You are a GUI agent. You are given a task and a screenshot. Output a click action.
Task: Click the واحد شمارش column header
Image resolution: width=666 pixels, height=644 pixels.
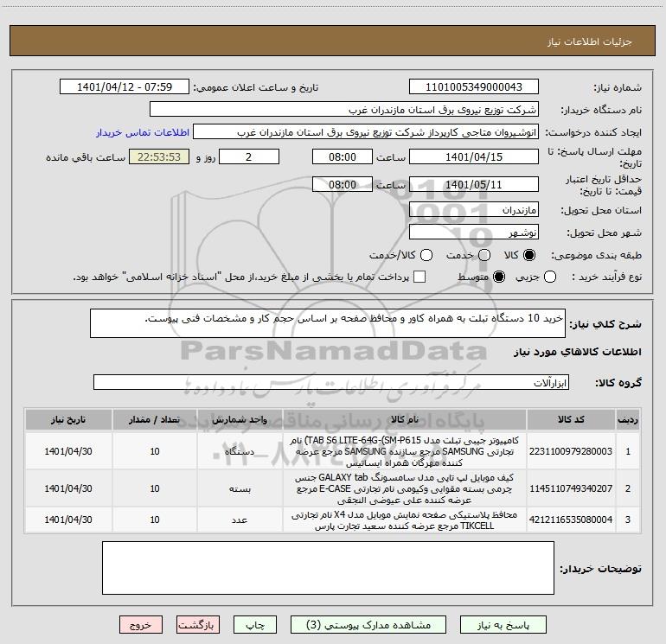[240, 420]
